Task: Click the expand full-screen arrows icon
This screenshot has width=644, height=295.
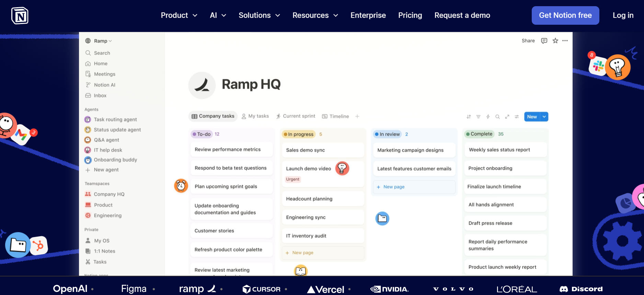Action: pos(507,117)
